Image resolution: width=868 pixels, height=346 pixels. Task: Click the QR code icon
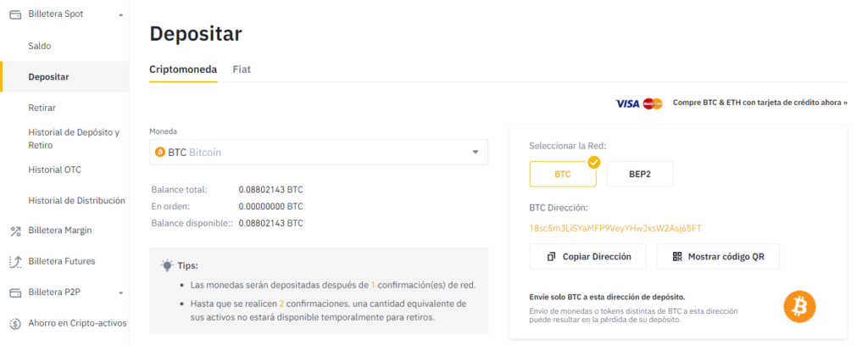pos(677,256)
